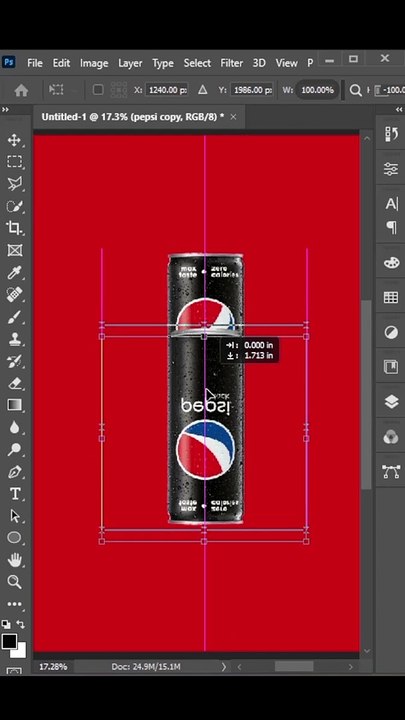Toggle the reference point checkbox
405x720 pixels.
(x=98, y=90)
